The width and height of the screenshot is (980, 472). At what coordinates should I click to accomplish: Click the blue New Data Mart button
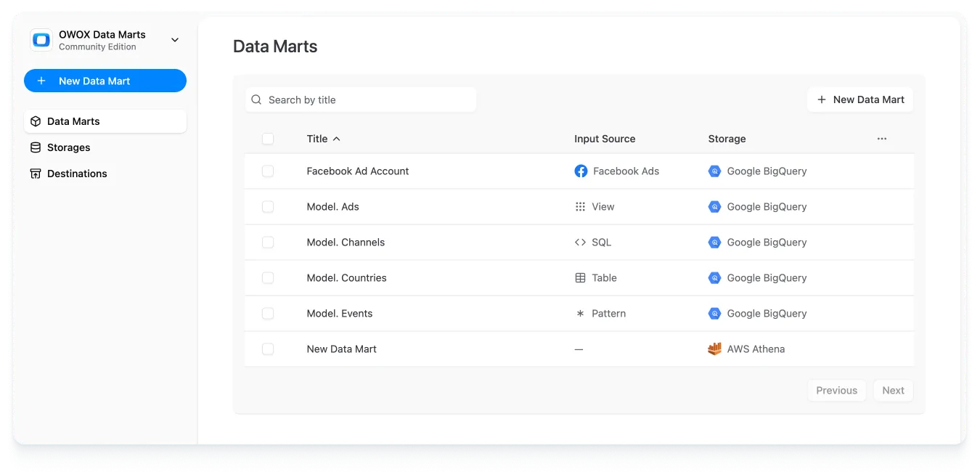[x=105, y=81]
